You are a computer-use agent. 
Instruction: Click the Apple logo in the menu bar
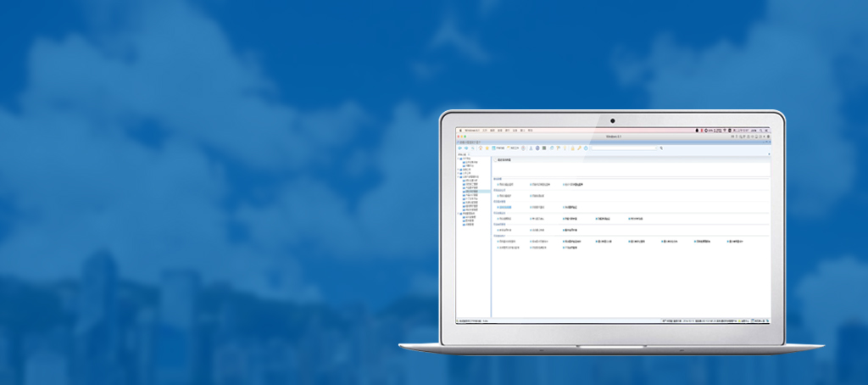point(460,131)
